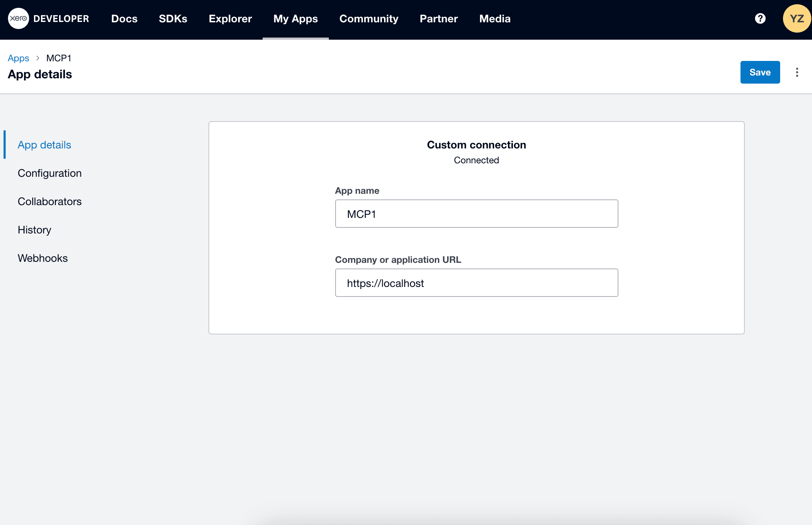The image size is (812, 525).
Task: Open the YZ user avatar menu
Action: [x=796, y=18]
